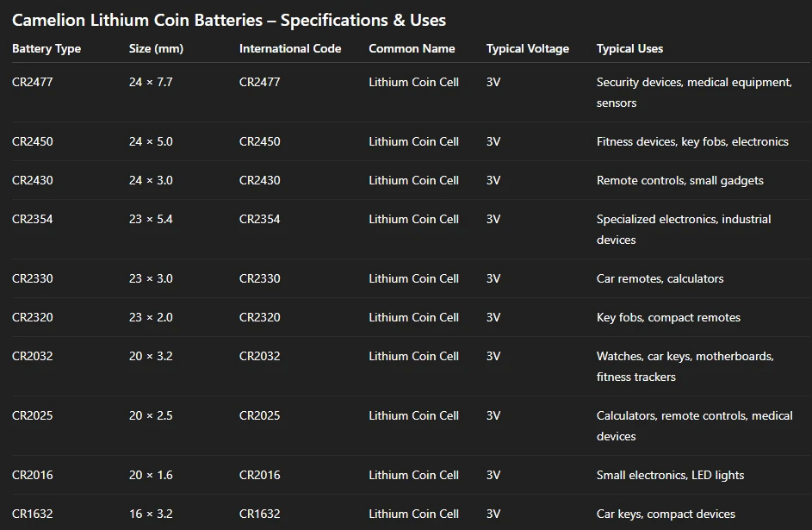
Task: Click the 'Camelion Lithium Coin Batteries' page title
Action: click(x=228, y=20)
